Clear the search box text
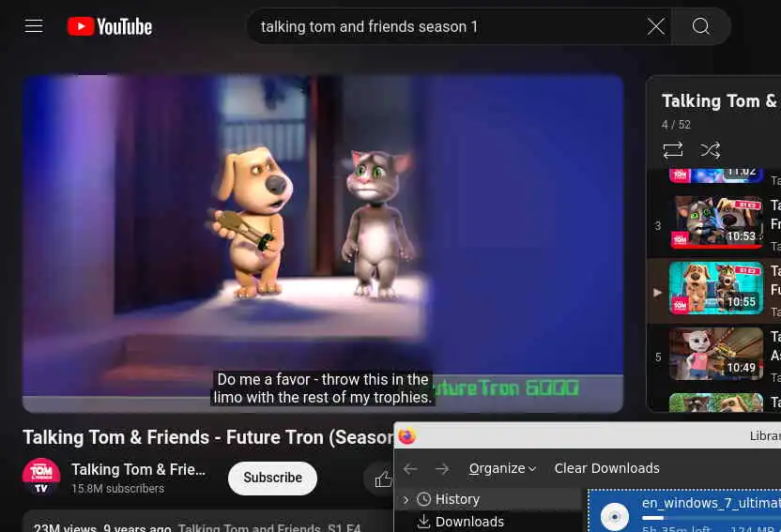This screenshot has height=532, width=781. [x=655, y=26]
